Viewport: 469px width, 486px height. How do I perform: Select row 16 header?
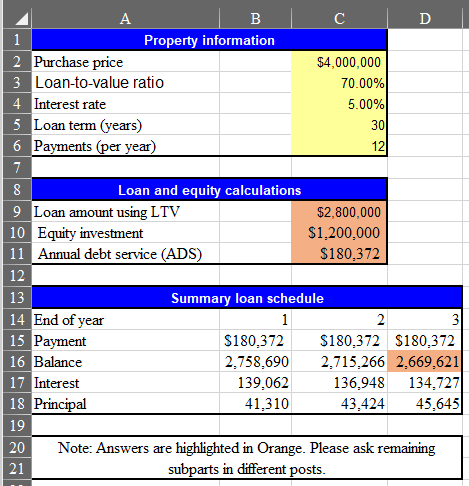(x=17, y=361)
